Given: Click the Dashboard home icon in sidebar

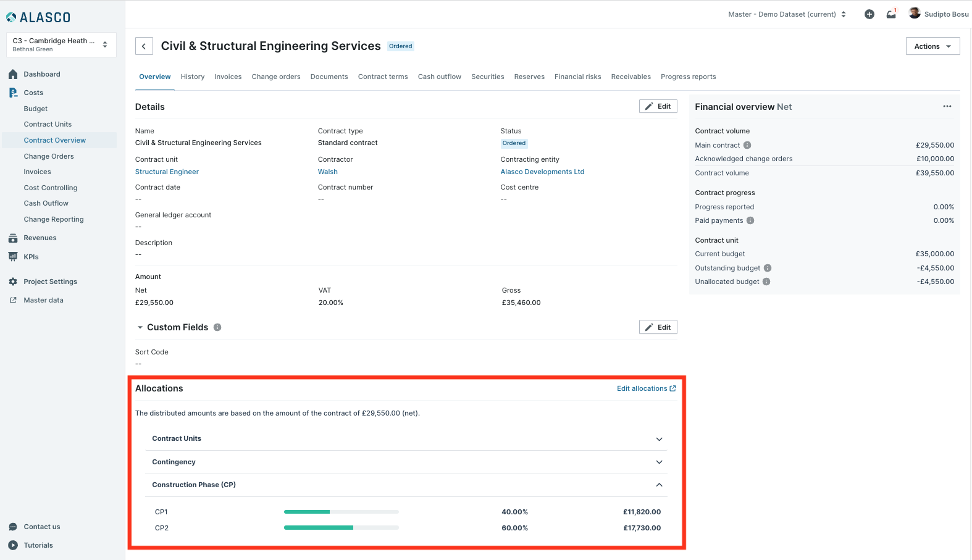Looking at the screenshot, I should pos(13,74).
